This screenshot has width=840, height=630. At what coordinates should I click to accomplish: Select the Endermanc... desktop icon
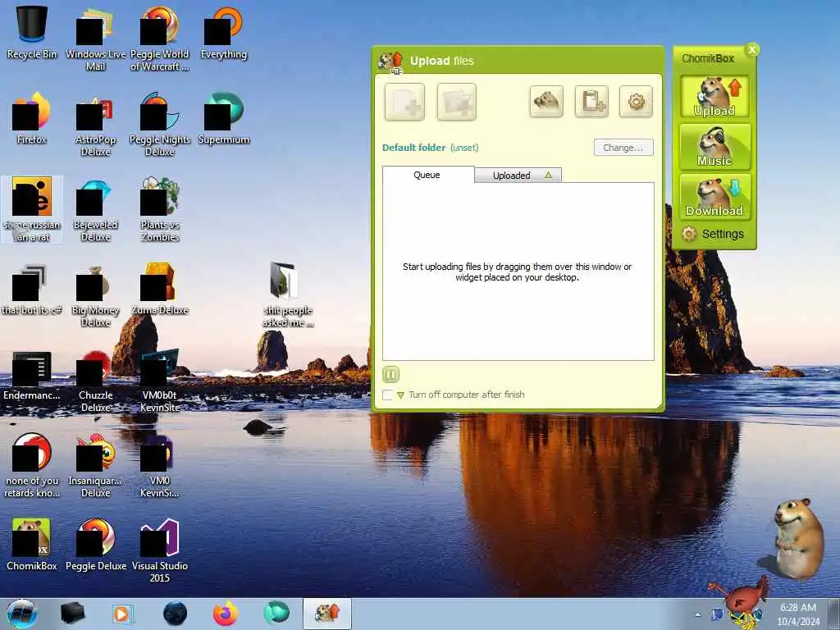coord(32,374)
